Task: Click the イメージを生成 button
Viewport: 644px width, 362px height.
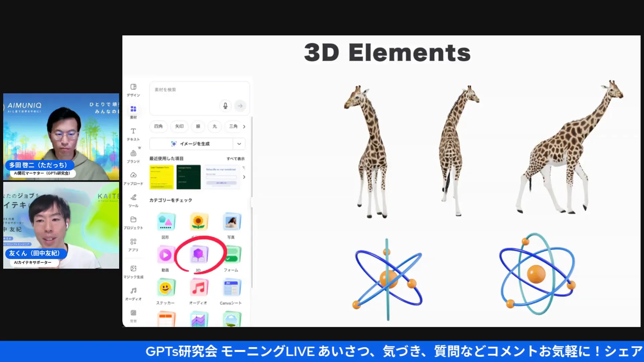Action: point(190,143)
